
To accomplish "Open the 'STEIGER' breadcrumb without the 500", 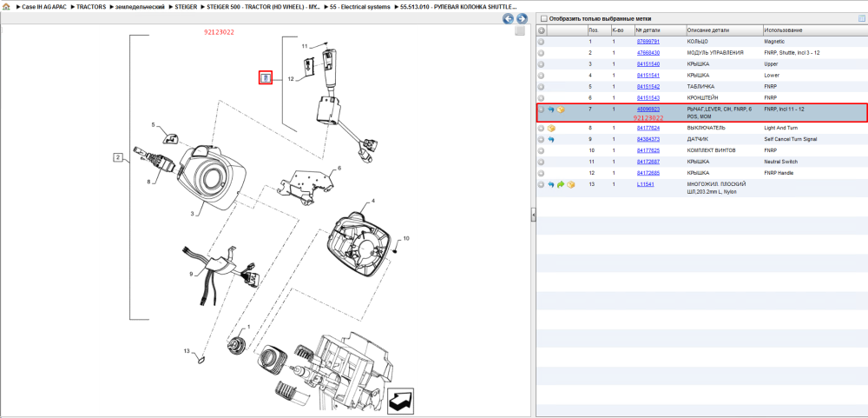I will tap(187, 7).
